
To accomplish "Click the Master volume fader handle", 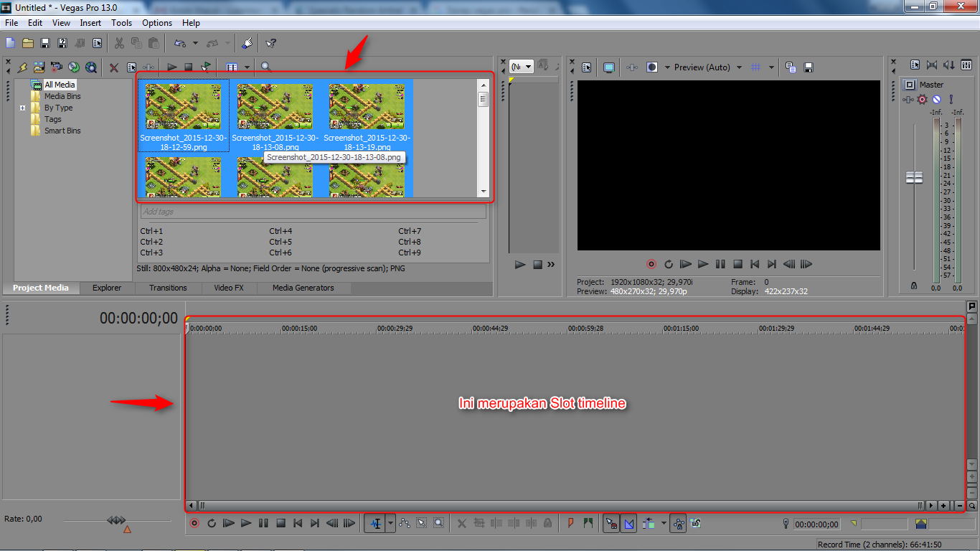I will [x=914, y=177].
